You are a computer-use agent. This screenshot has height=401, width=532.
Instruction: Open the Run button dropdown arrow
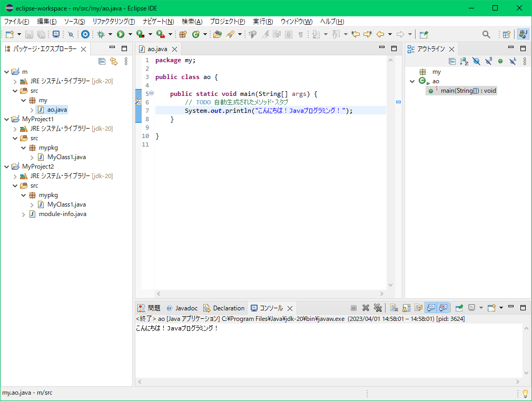pos(130,34)
